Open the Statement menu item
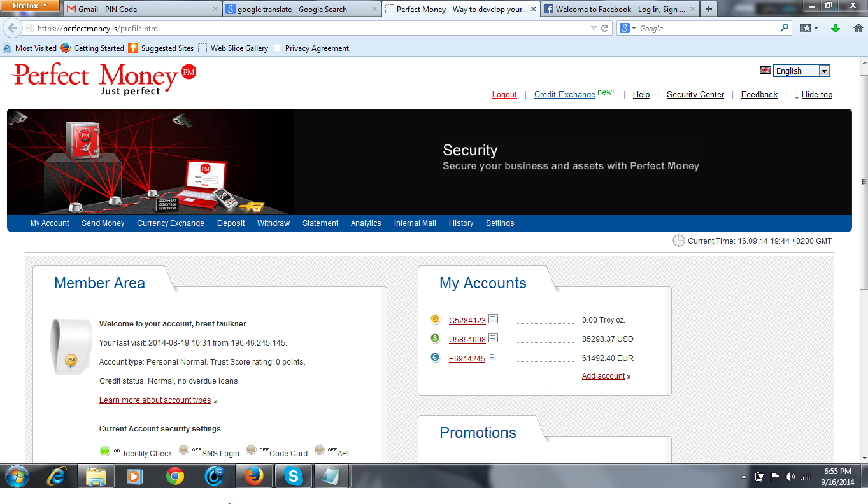The width and height of the screenshot is (868, 504). click(x=320, y=223)
